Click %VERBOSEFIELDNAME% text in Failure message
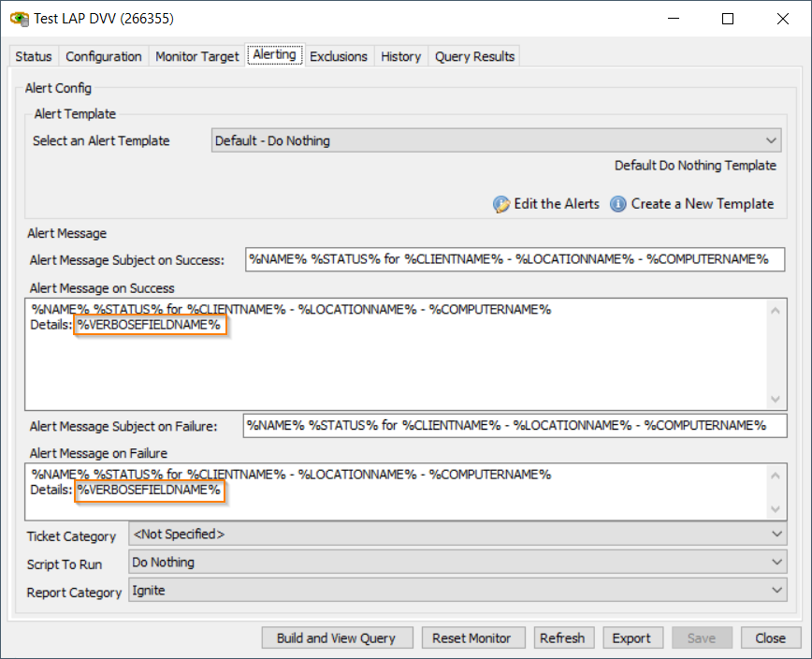 [x=149, y=491]
